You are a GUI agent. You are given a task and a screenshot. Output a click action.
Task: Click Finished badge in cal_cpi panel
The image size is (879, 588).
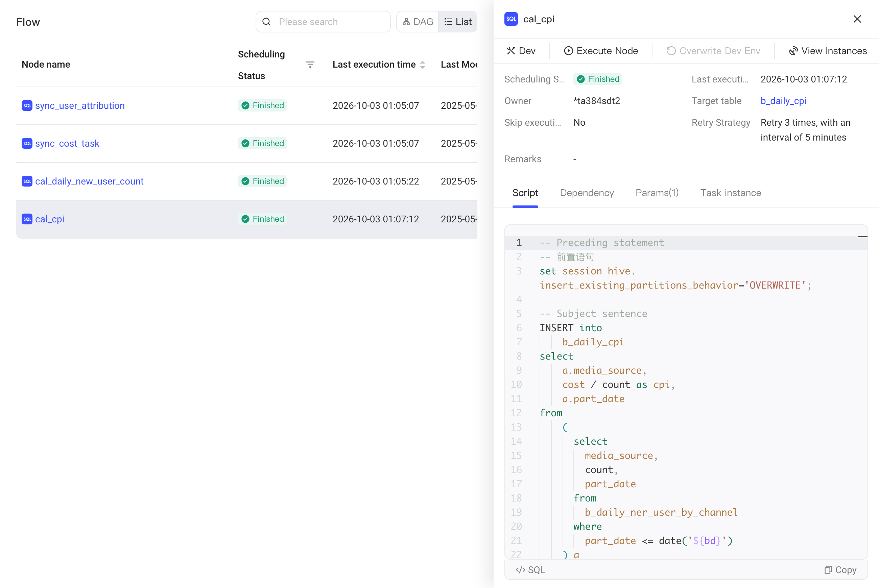(x=597, y=79)
